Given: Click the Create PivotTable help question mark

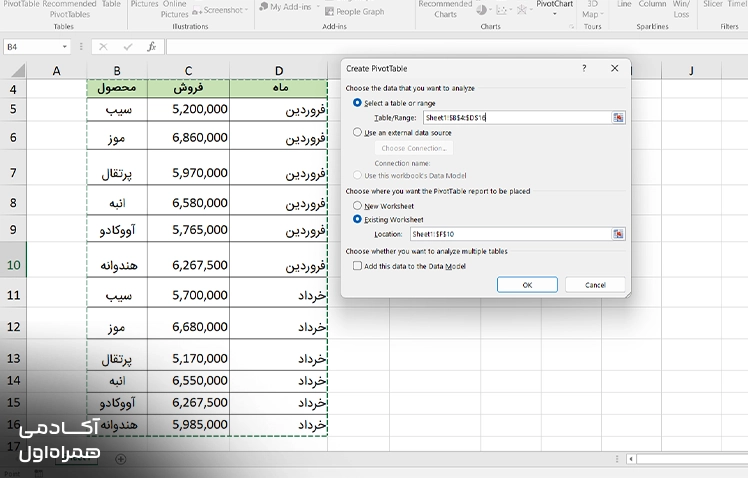Looking at the screenshot, I should [584, 68].
